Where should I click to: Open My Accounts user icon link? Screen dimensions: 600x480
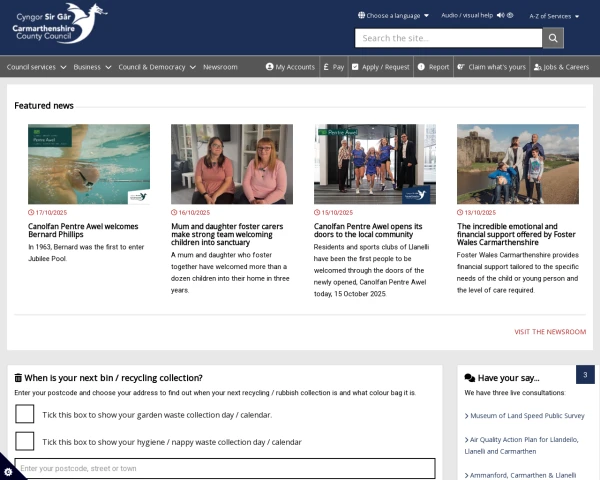pyautogui.click(x=290, y=67)
